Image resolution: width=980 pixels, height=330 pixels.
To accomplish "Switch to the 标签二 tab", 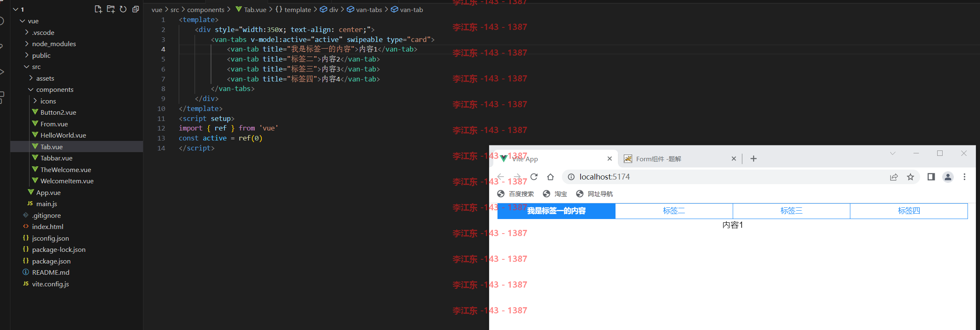I will (x=674, y=211).
